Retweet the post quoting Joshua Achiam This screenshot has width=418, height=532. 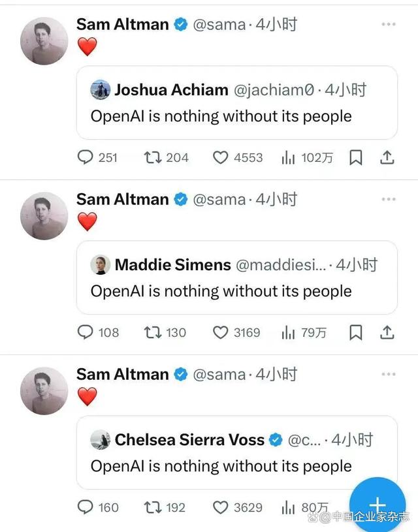[x=152, y=157]
